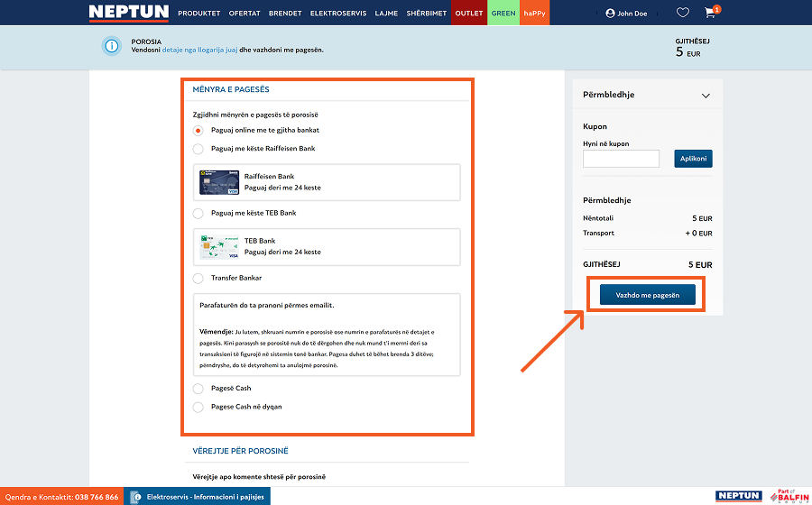This screenshot has width=812, height=505.
Task: Click the NEPTUN logo in header
Action: pos(128,13)
